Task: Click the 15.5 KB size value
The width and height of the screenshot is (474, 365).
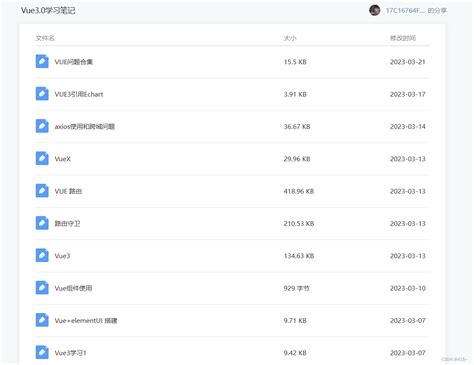Action: click(x=295, y=62)
